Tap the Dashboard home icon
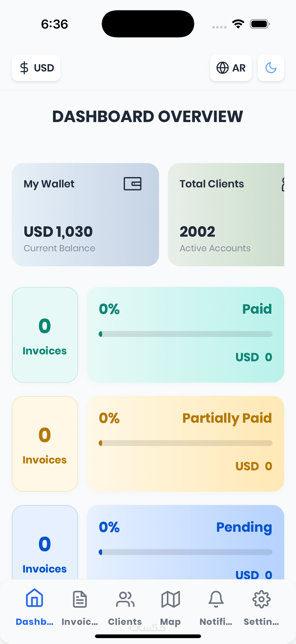This screenshot has width=296, height=644. coord(34,599)
